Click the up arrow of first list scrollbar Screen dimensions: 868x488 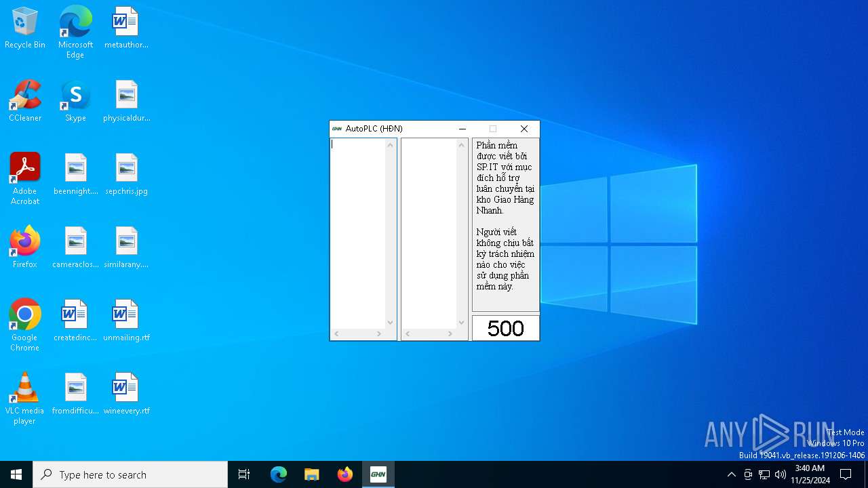(391, 144)
